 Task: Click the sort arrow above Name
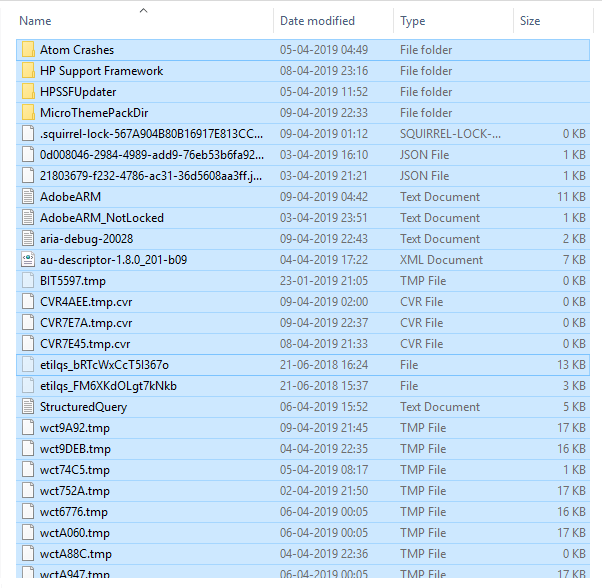point(143,11)
